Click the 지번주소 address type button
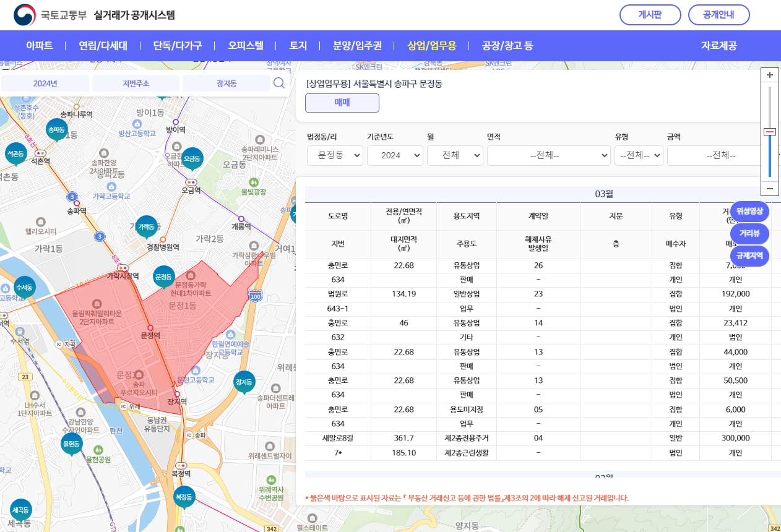The height and width of the screenshot is (532, 781). [x=136, y=84]
